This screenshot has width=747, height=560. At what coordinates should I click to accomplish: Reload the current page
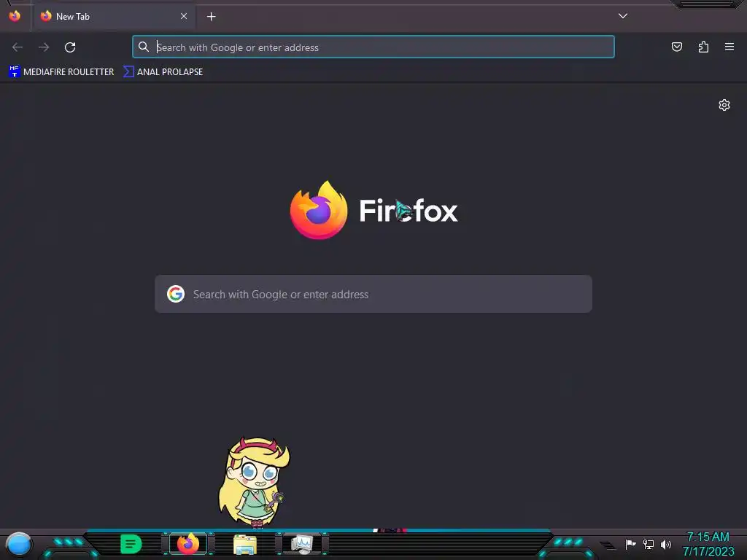(x=70, y=47)
